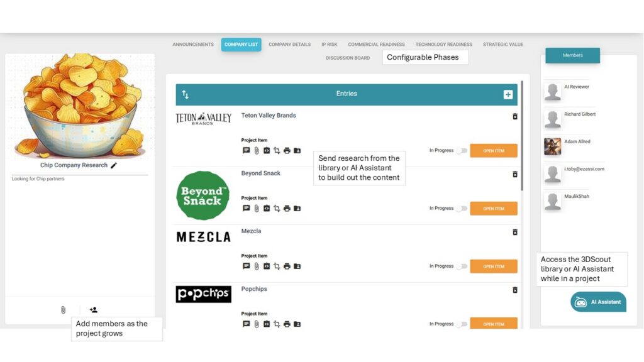Open the Strategic Value tab
Image resolution: width=644 pixels, height=362 pixels.
503,45
